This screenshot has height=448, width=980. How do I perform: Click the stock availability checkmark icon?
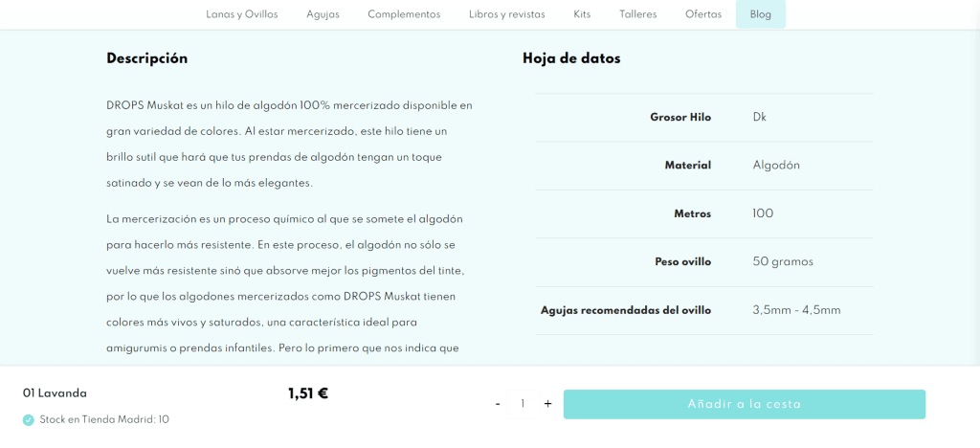[x=29, y=419]
